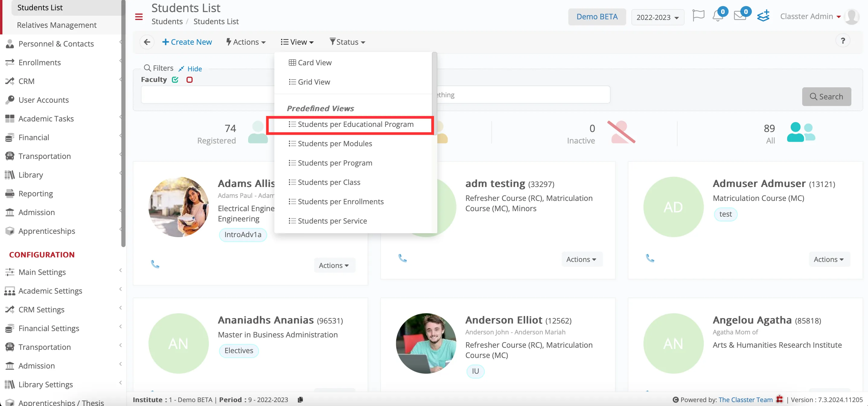Viewport: 868px width, 406px height.
Task: Click the copy icon in the footer
Action: (x=300, y=400)
